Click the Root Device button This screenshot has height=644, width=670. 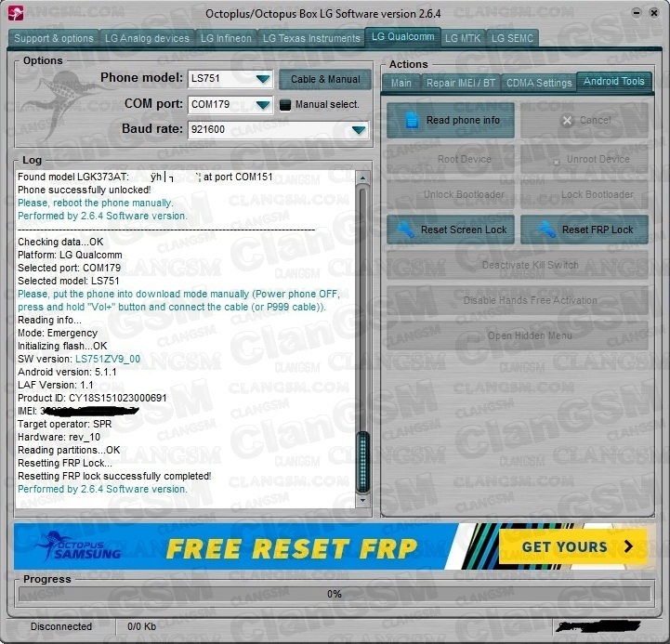[x=451, y=159]
